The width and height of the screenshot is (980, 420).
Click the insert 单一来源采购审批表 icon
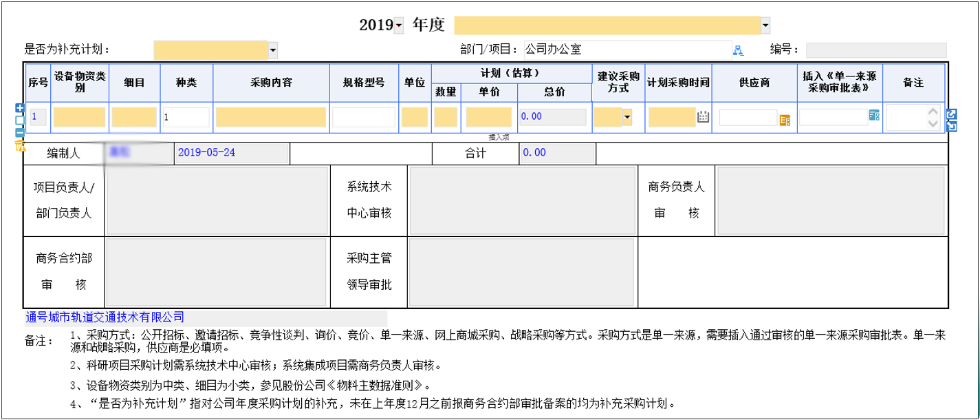tap(874, 116)
